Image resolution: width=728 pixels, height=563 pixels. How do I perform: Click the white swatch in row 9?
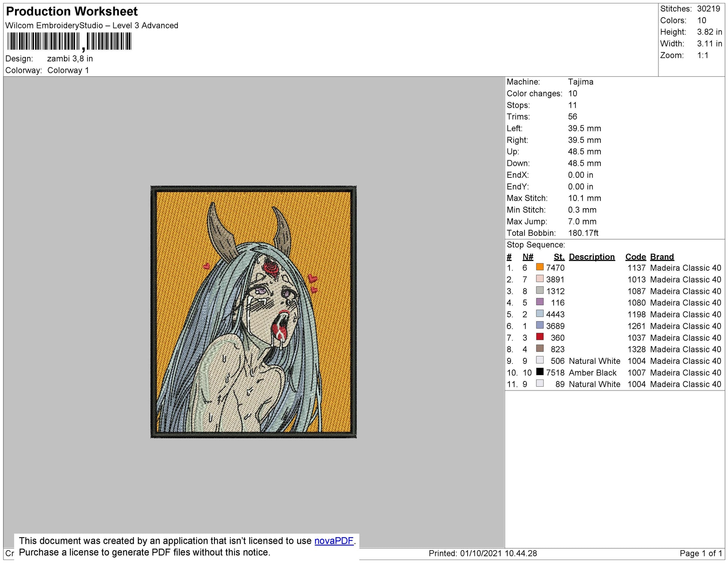pos(539,360)
